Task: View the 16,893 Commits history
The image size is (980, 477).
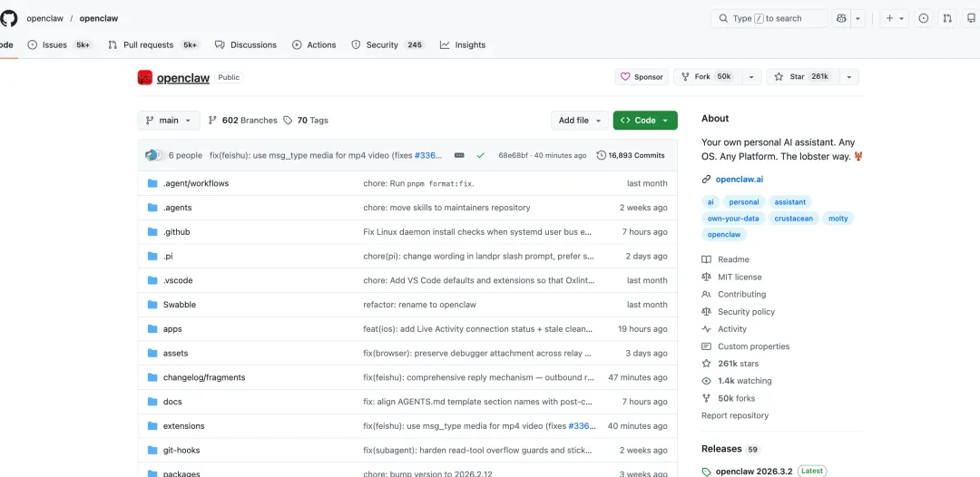Action: [x=631, y=155]
